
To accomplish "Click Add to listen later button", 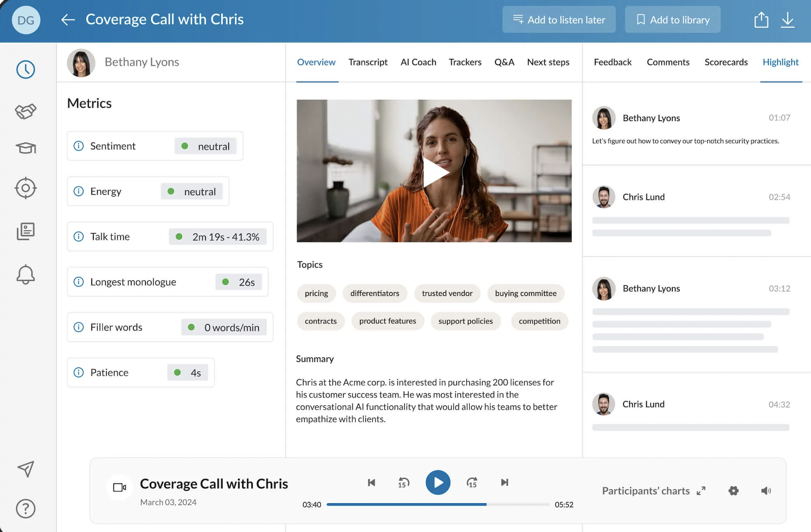I will tap(559, 19).
